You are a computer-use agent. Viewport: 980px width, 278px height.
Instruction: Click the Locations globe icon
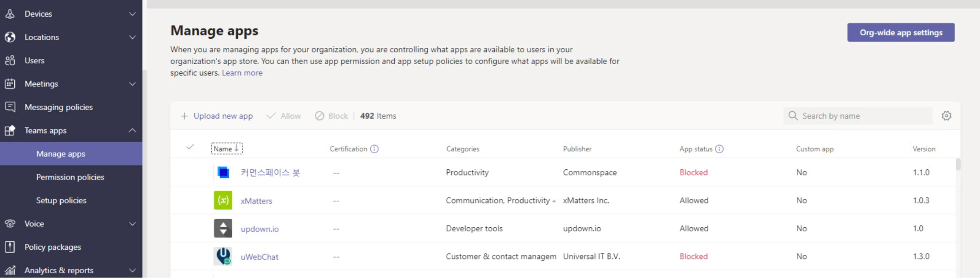(x=10, y=37)
